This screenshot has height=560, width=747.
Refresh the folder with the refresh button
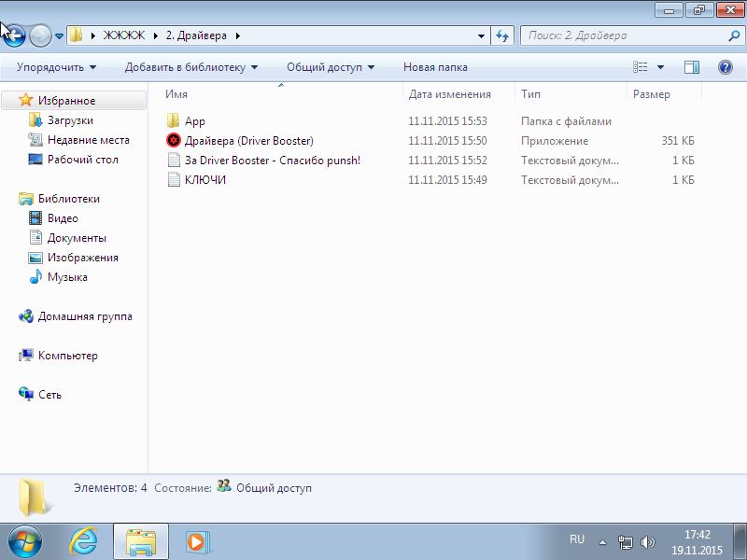tap(502, 35)
